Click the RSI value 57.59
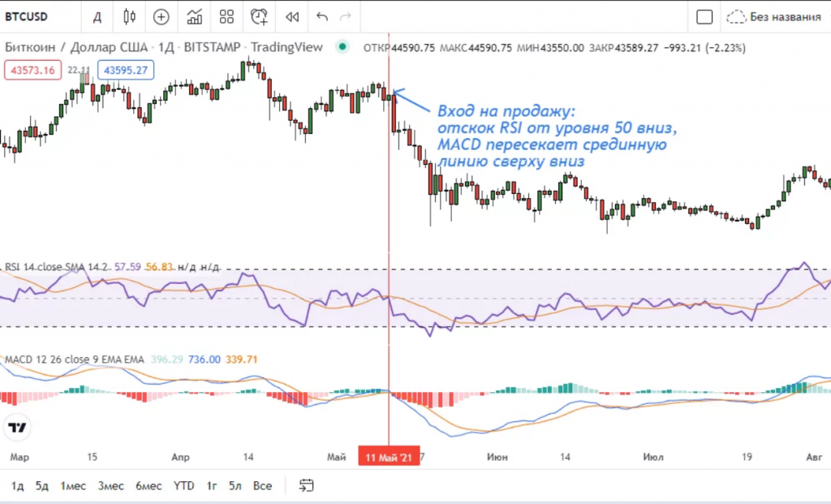The height and width of the screenshot is (504, 831). click(127, 266)
